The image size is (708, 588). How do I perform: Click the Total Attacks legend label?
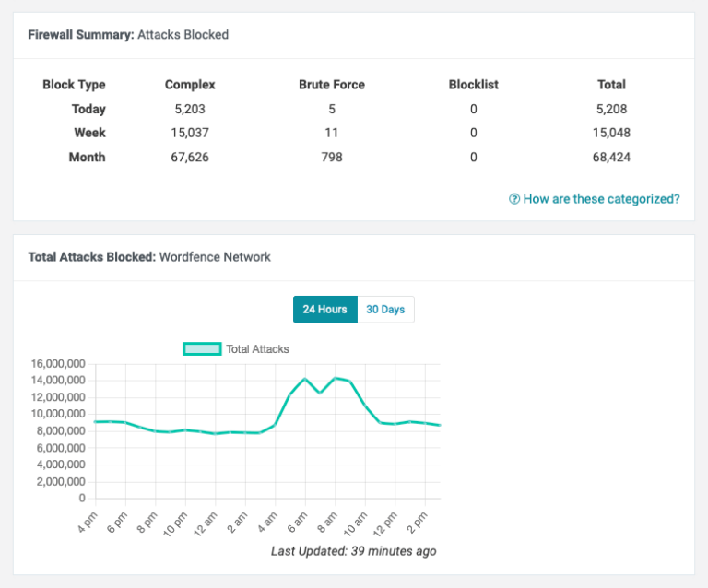pos(257,349)
